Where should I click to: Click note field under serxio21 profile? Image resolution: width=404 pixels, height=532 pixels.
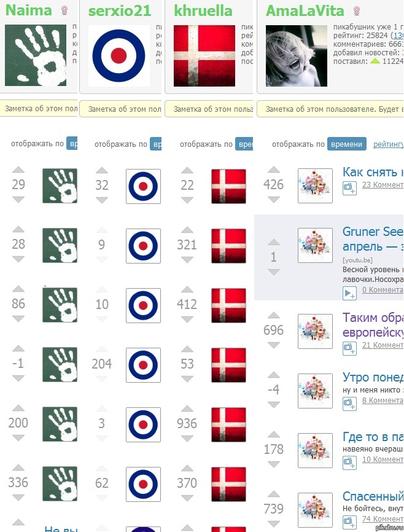[120, 109]
